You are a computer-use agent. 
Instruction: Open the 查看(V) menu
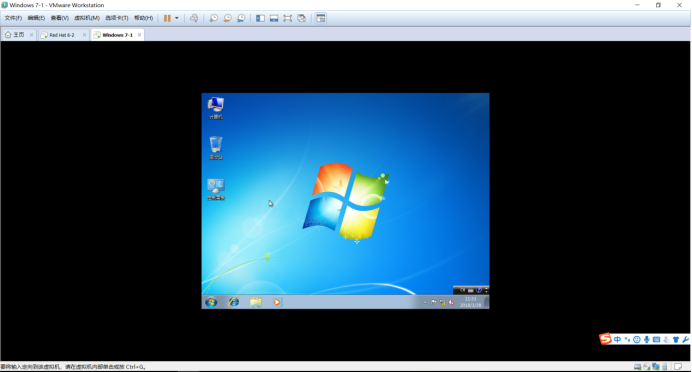click(60, 18)
